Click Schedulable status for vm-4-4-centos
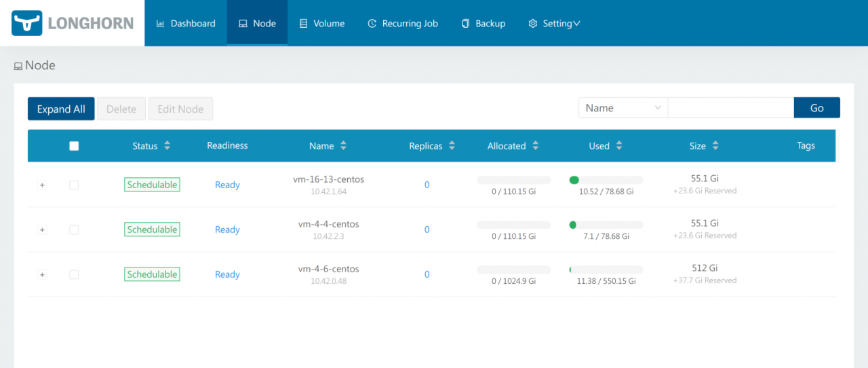Screen dimensions: 868x368 click(x=152, y=229)
